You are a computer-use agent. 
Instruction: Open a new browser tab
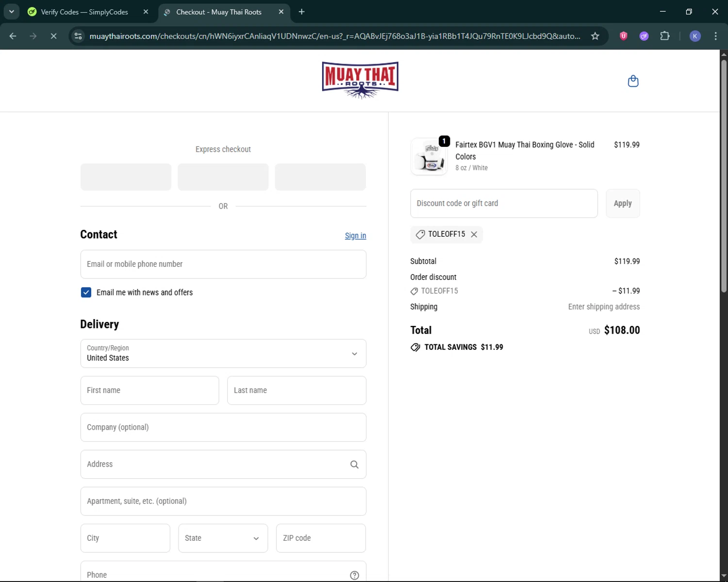pos(301,12)
